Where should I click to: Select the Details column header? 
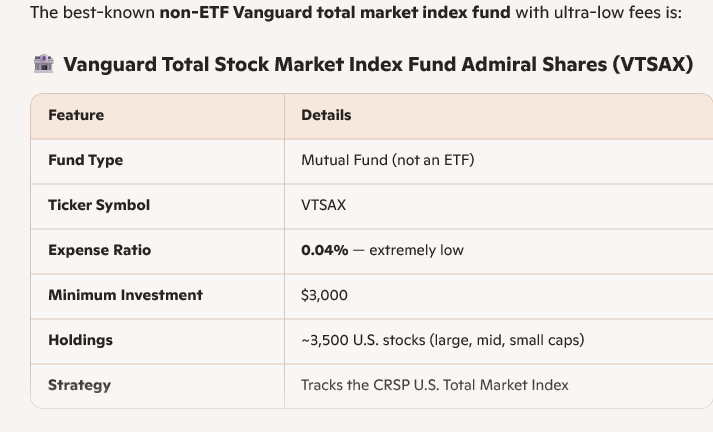click(x=326, y=115)
